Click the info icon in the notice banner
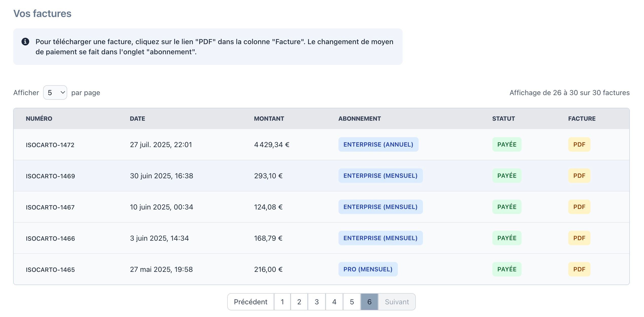Viewport: 644px width, 317px height. tap(25, 41)
